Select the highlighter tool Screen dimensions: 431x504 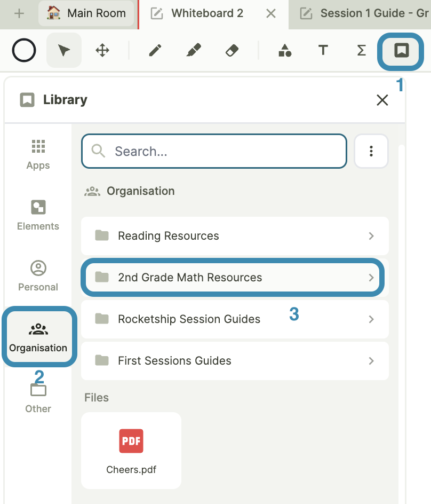(x=193, y=50)
